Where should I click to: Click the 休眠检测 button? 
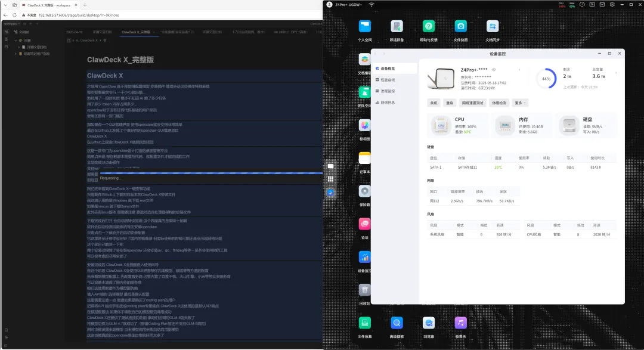[500, 103]
